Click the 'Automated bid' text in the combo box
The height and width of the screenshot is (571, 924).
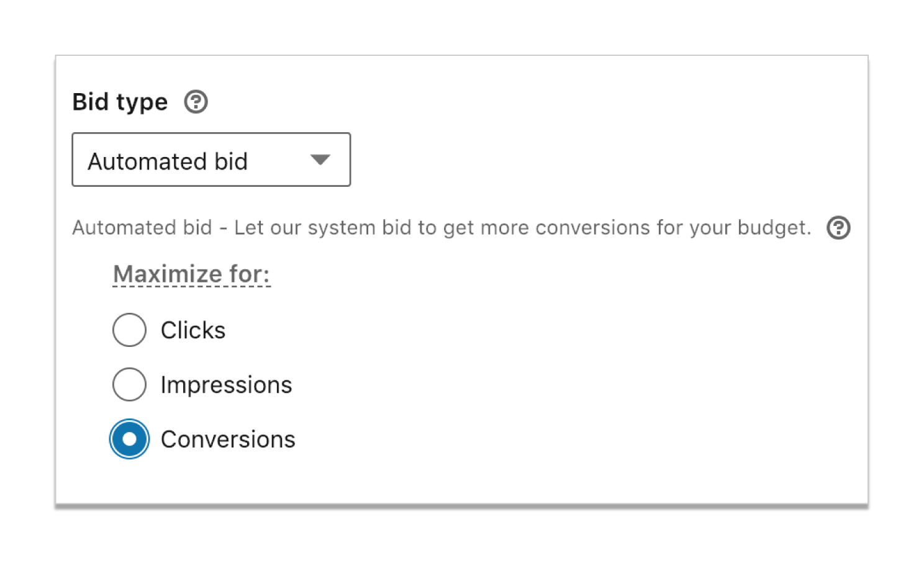pyautogui.click(x=168, y=161)
